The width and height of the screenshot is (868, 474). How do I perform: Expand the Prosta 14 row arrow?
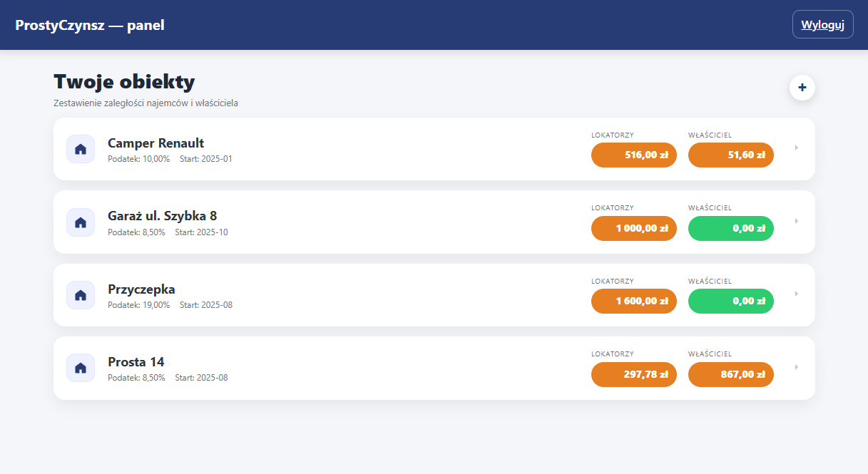pyautogui.click(x=796, y=367)
